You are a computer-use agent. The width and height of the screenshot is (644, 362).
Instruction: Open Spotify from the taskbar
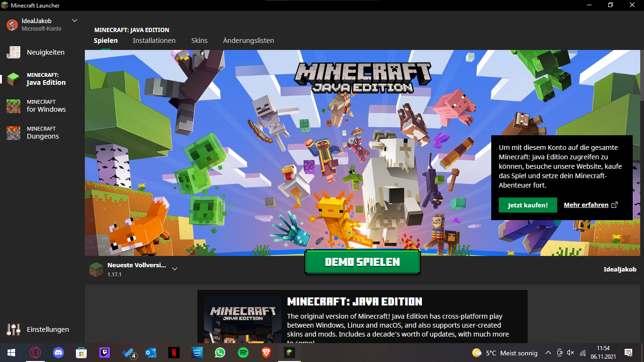pyautogui.click(x=243, y=353)
